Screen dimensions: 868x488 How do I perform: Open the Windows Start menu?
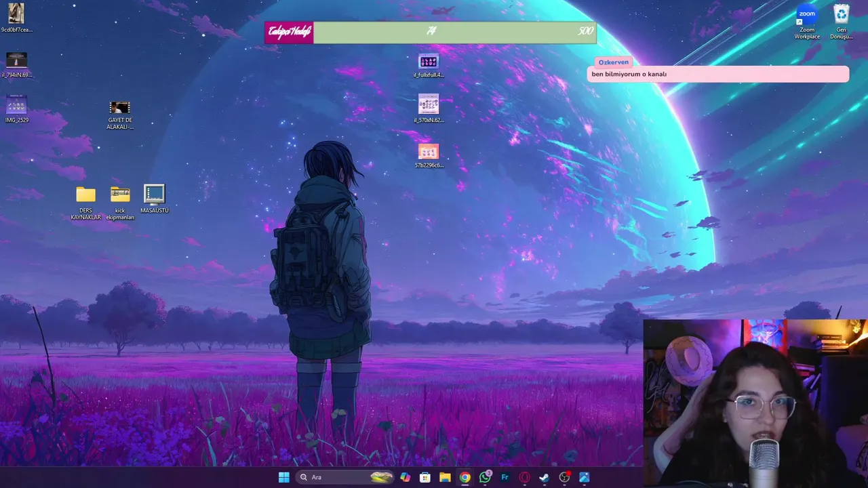(283, 477)
